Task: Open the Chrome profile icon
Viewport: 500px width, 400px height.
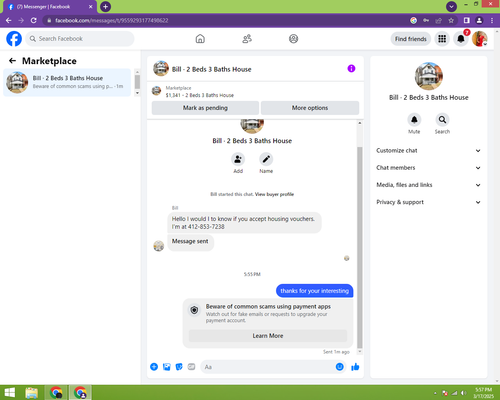Action: click(x=479, y=21)
